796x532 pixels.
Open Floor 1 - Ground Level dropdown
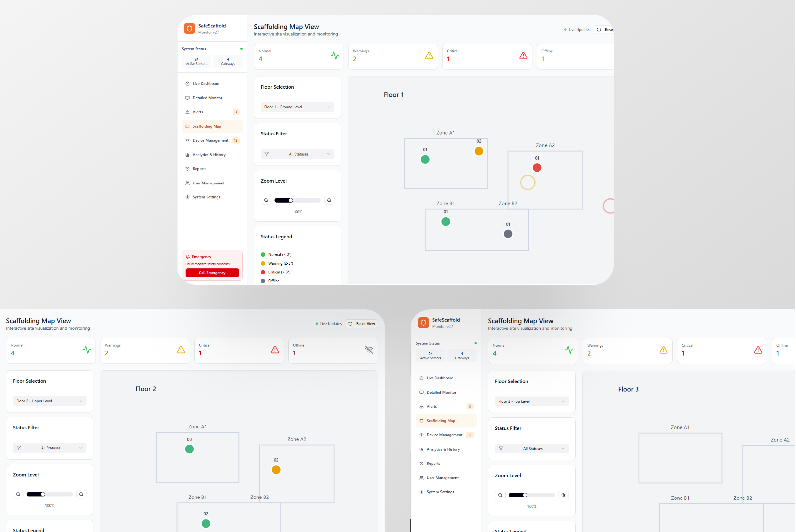pyautogui.click(x=298, y=107)
